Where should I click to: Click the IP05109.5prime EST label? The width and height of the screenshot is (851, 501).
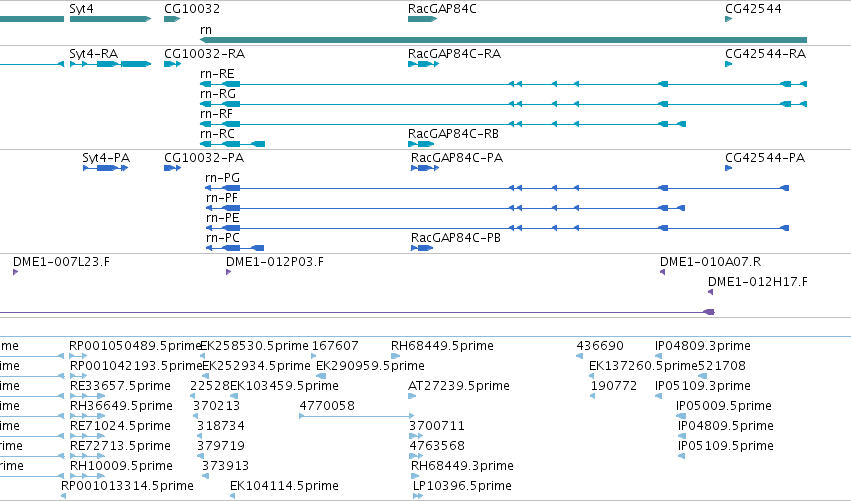click(x=726, y=447)
